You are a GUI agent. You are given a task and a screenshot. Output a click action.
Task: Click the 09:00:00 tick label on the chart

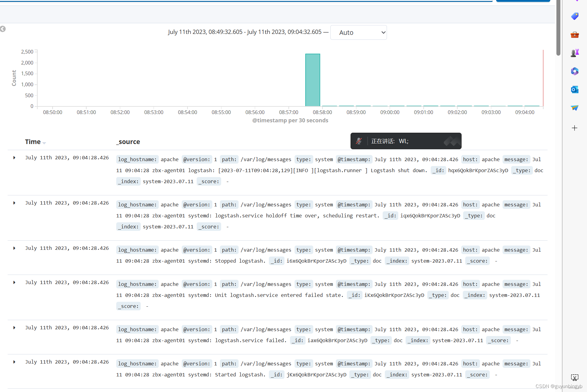(390, 113)
